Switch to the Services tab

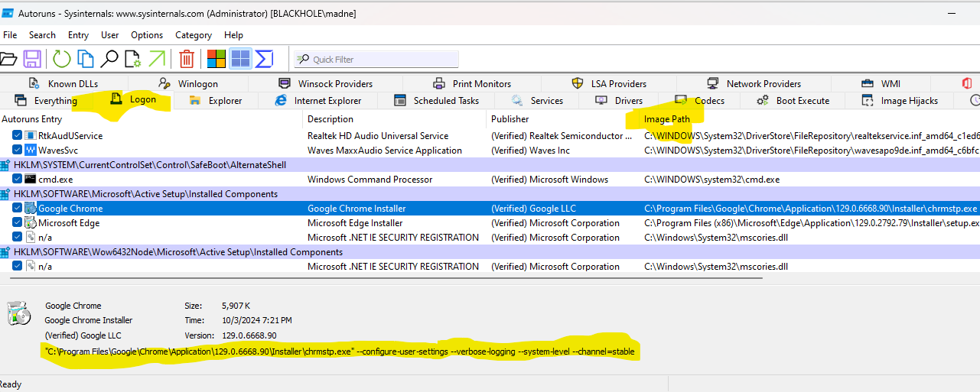point(537,101)
